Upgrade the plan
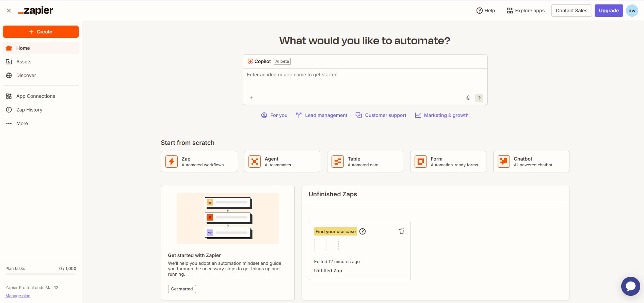Viewport: 644px width, 303px height. point(609,11)
